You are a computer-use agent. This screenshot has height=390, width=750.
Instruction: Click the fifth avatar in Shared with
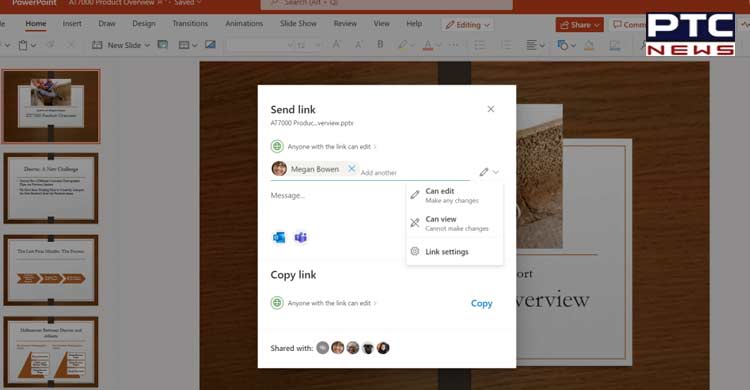383,348
